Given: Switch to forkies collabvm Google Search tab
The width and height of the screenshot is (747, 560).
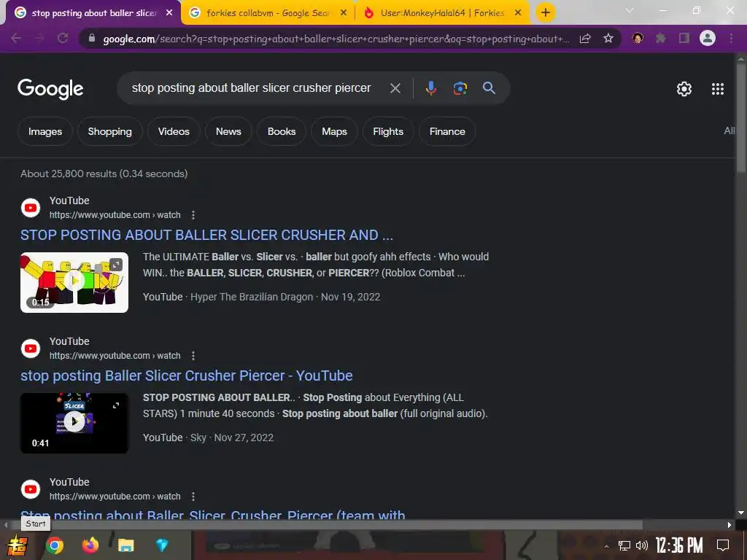Looking at the screenshot, I should coord(268,13).
